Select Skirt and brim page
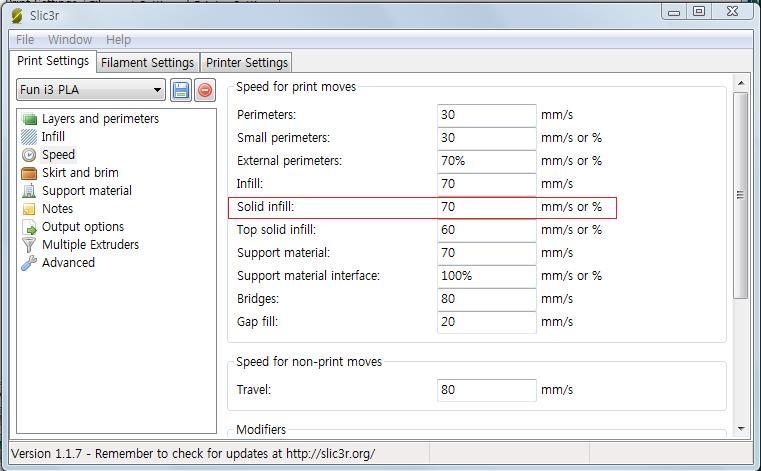 (x=80, y=173)
